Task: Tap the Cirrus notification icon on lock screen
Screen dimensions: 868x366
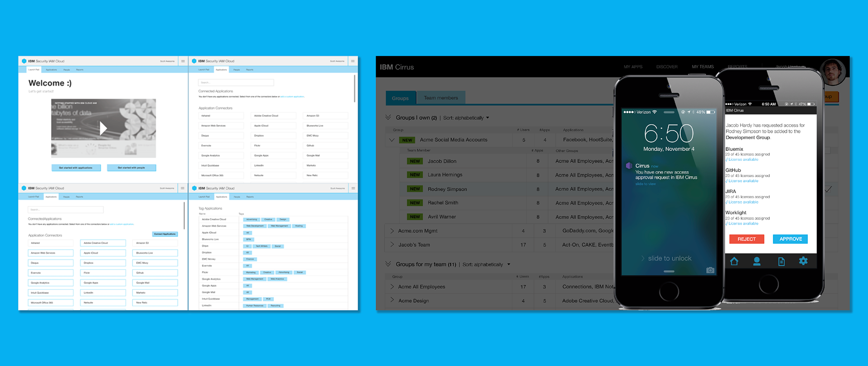Action: (x=629, y=166)
